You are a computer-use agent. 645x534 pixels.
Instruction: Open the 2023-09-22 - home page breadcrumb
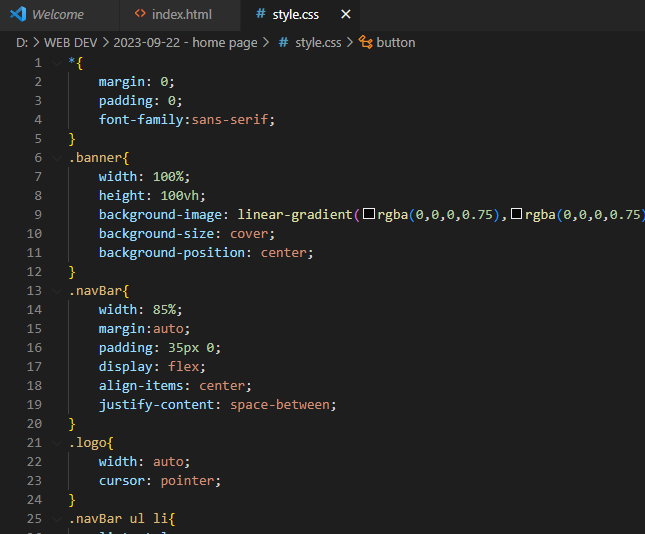[x=186, y=43]
